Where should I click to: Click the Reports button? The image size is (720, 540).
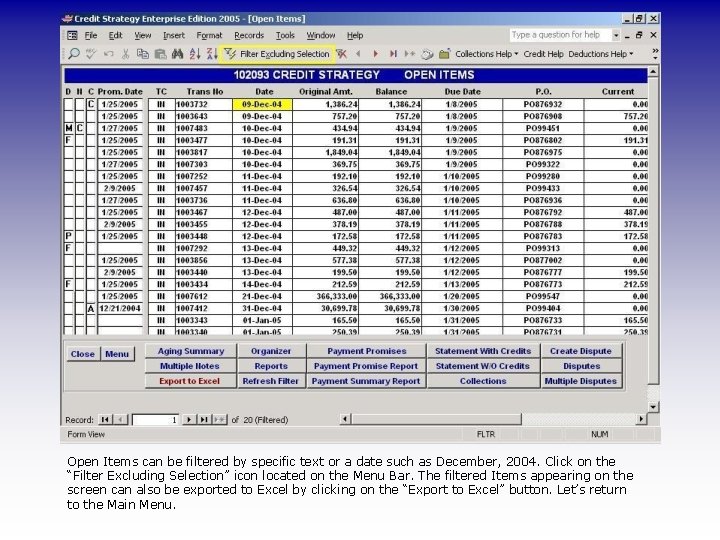click(x=271, y=366)
